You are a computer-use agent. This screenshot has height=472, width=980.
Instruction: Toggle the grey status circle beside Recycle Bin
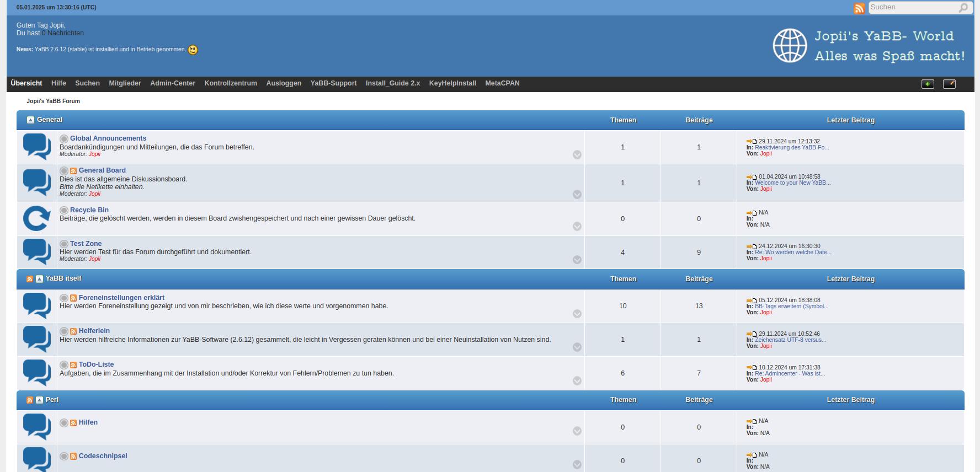64,211
